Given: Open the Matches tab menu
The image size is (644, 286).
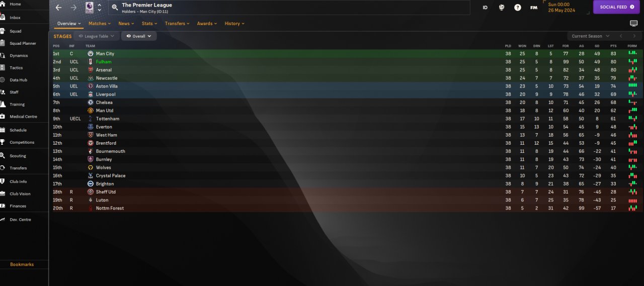Looking at the screenshot, I should 100,24.
